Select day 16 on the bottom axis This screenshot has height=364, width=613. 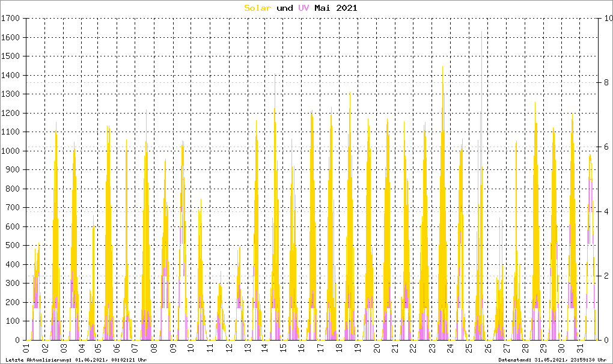coord(302,348)
